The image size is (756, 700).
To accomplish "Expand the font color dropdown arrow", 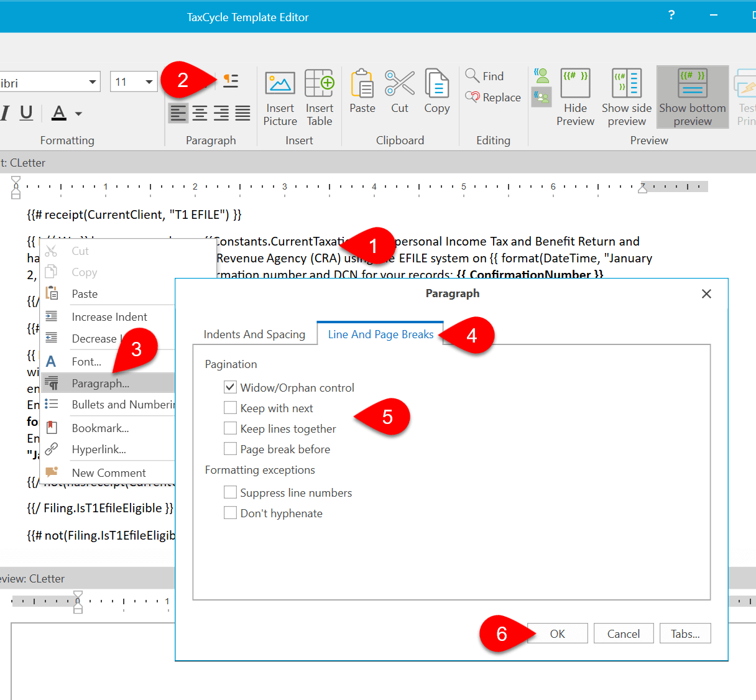I will [x=78, y=114].
